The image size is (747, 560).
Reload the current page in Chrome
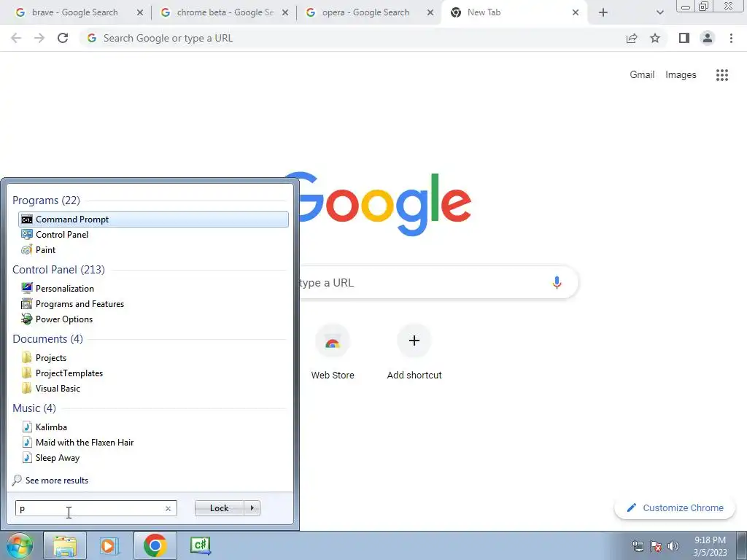click(x=63, y=38)
